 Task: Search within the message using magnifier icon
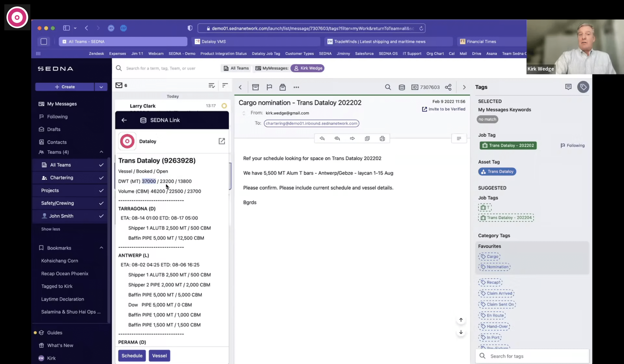coord(388,87)
